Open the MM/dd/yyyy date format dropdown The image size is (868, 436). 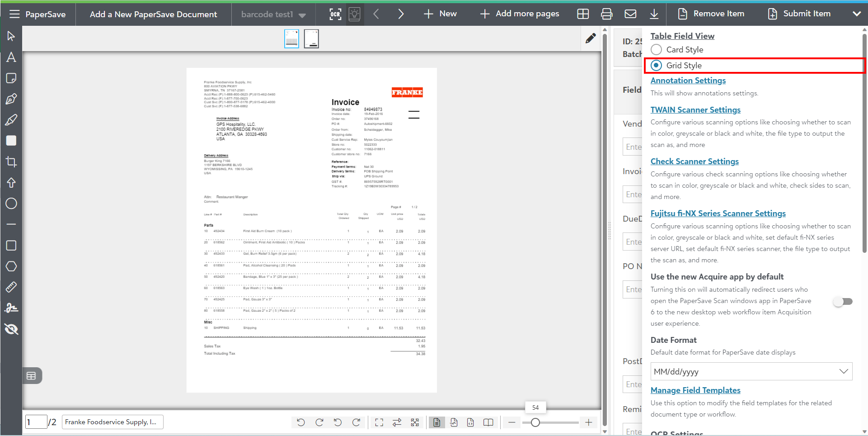(x=751, y=371)
